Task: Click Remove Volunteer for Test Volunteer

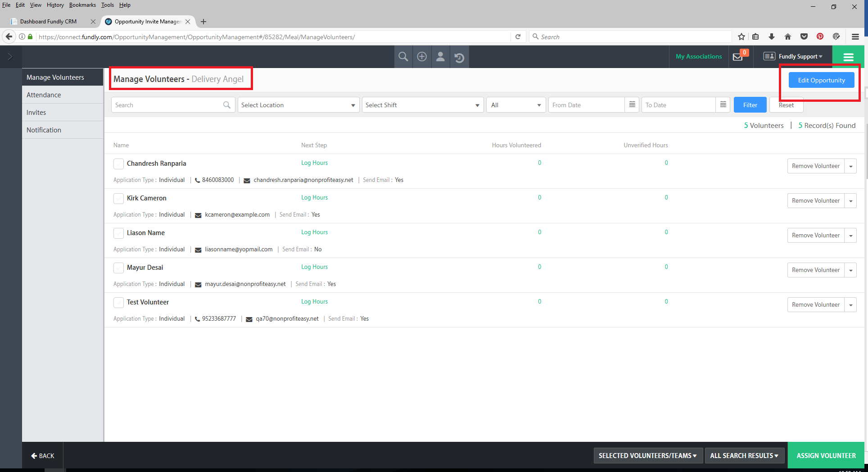Action: [816, 305]
